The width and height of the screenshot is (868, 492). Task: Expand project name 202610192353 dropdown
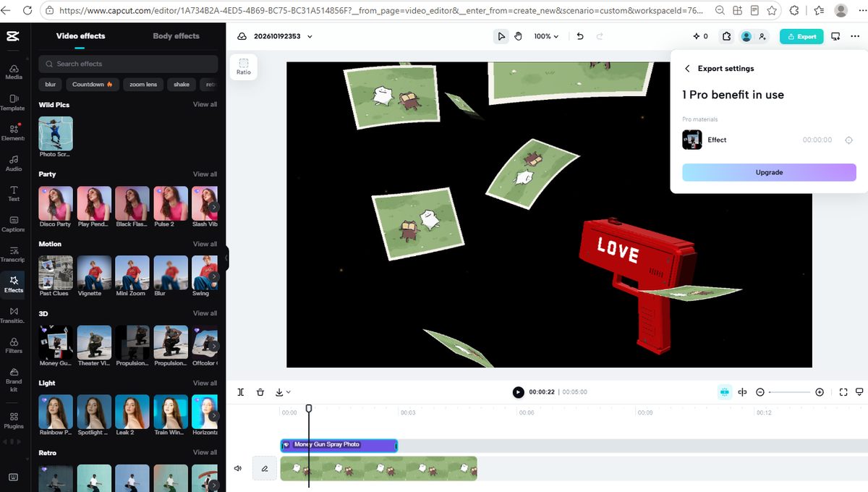click(310, 36)
